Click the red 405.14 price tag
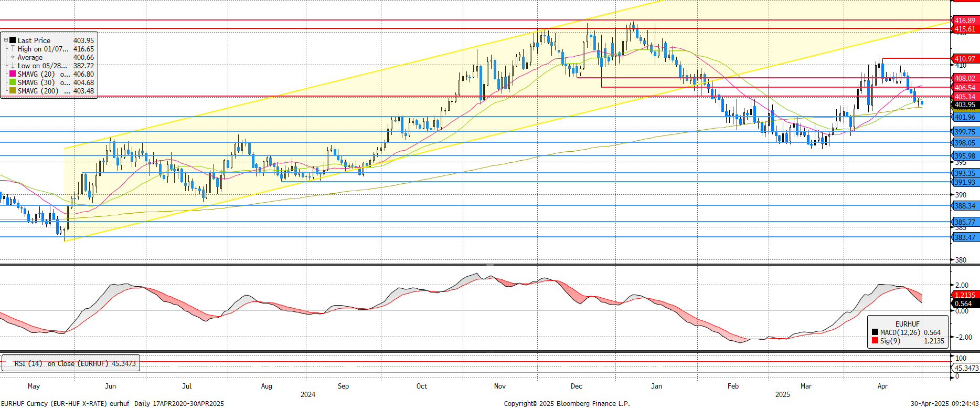 click(964, 97)
